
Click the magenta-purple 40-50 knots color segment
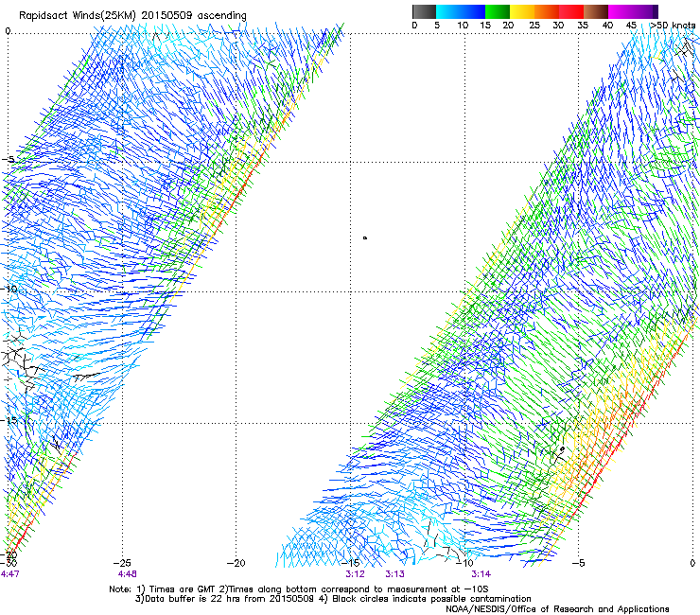click(x=633, y=11)
